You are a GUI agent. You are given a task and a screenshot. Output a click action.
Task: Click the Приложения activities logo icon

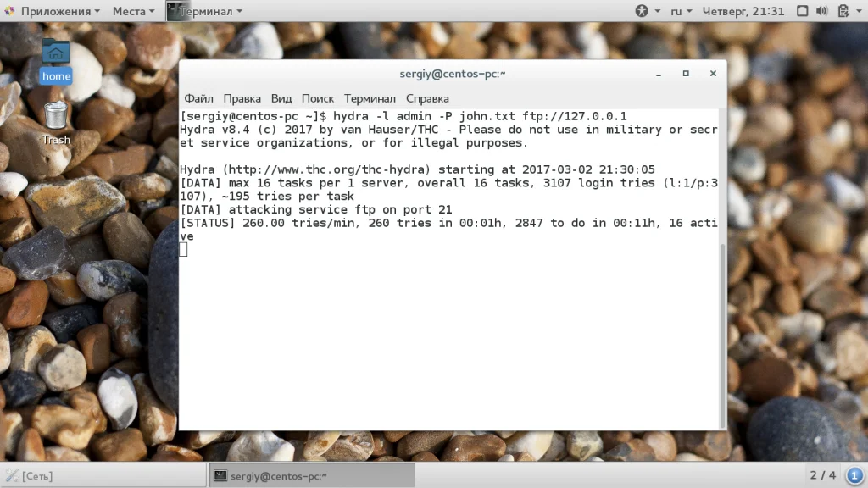[9, 11]
